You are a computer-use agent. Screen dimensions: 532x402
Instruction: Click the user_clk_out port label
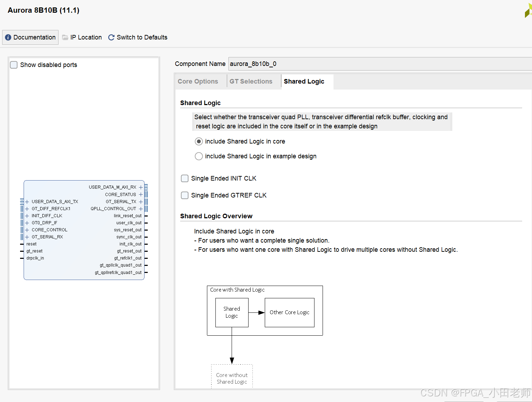129,223
